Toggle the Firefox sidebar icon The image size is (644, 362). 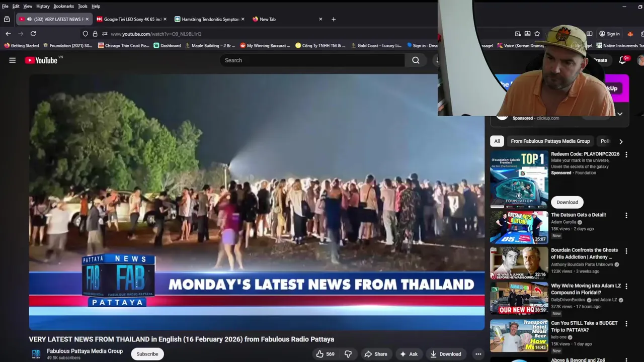pyautogui.click(x=589, y=34)
